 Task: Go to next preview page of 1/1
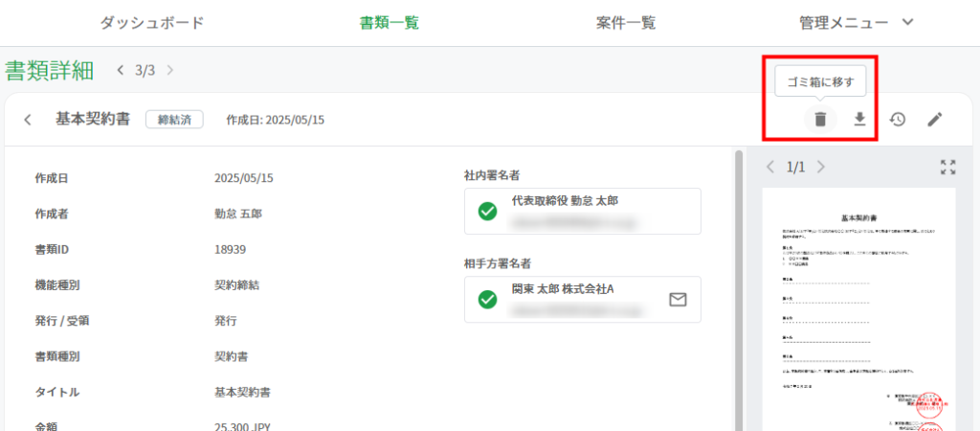coord(820,168)
